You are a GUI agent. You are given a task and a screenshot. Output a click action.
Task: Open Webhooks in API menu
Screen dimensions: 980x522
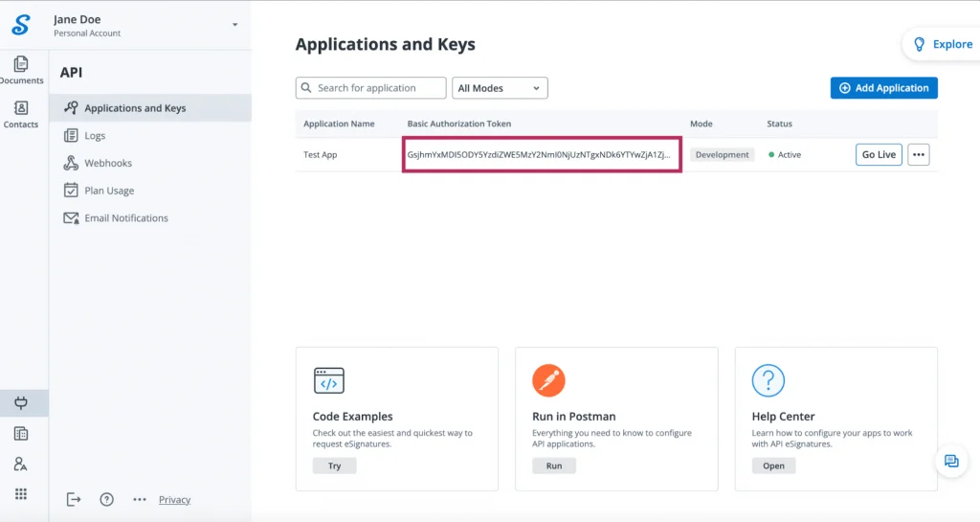(107, 164)
